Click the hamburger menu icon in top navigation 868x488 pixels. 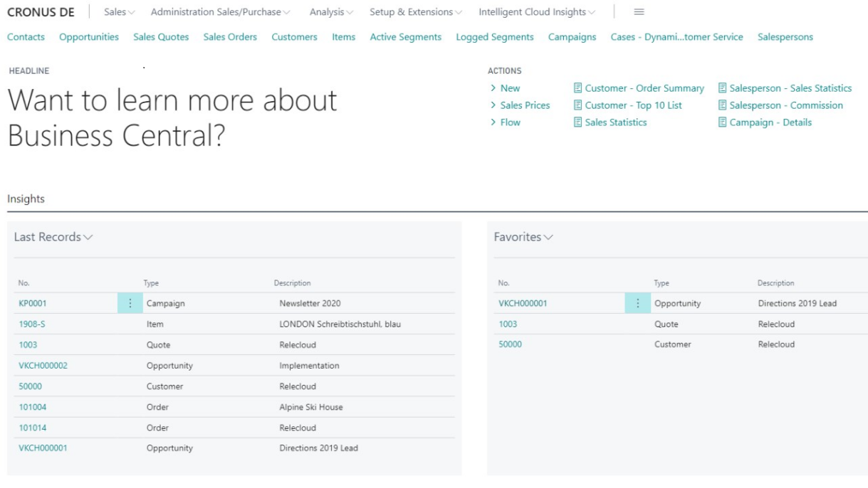[x=639, y=12]
